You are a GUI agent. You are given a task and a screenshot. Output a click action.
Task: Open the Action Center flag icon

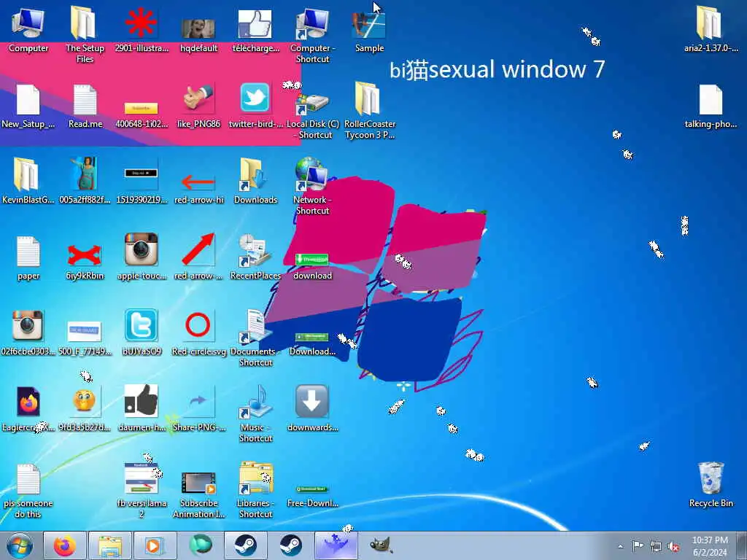638,546
